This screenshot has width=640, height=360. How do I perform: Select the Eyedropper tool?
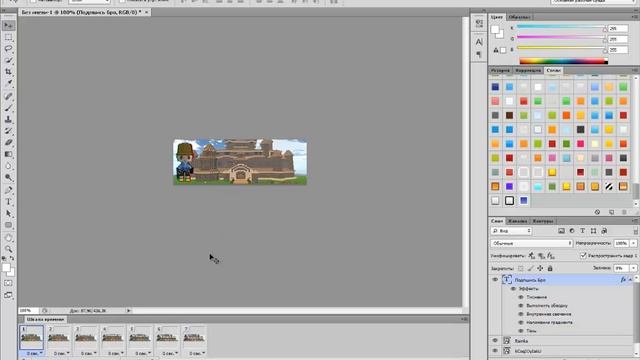[8, 83]
